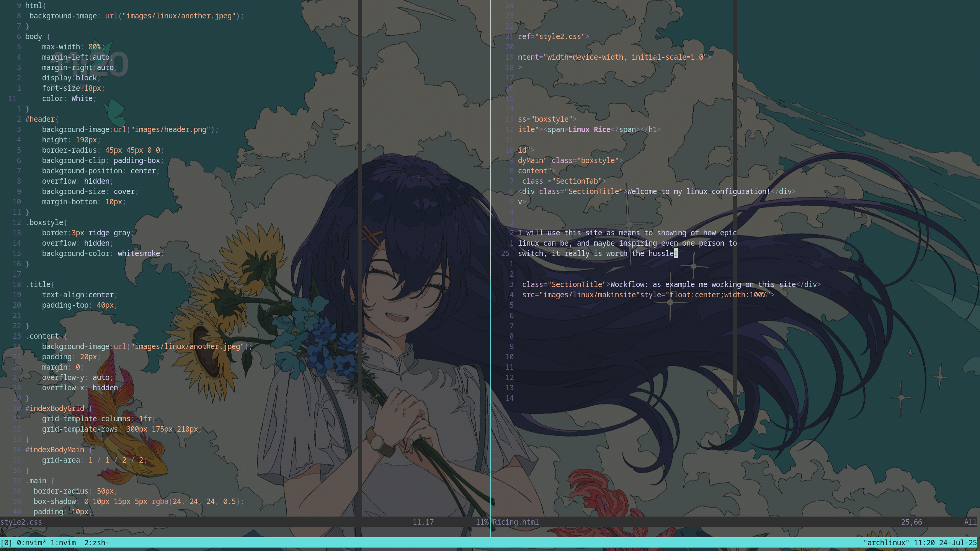
Task: Click the ref="style2.css" line in Ricing.html
Action: click(554, 36)
